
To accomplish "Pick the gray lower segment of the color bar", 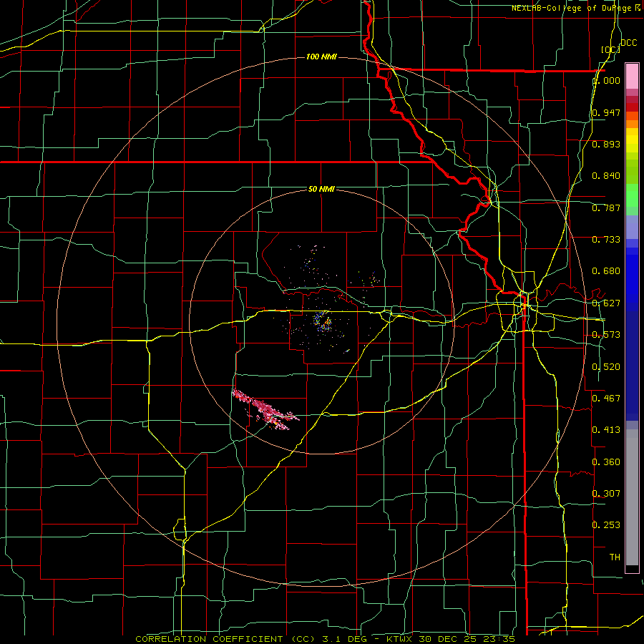I will pyautogui.click(x=632, y=497).
